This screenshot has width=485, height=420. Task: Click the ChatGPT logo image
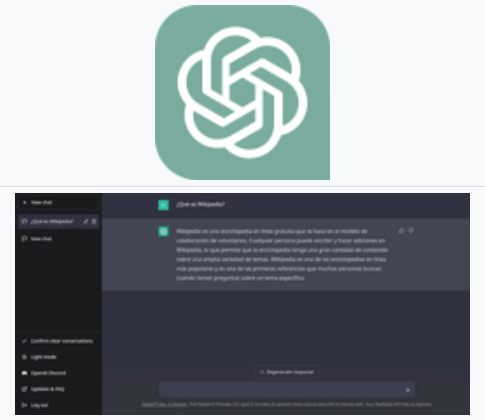(x=242, y=92)
